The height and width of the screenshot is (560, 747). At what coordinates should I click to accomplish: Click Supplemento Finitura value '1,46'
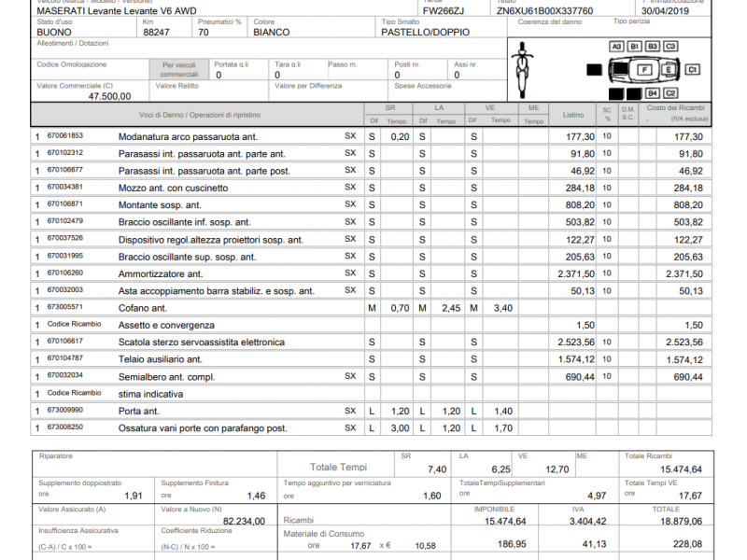click(256, 496)
